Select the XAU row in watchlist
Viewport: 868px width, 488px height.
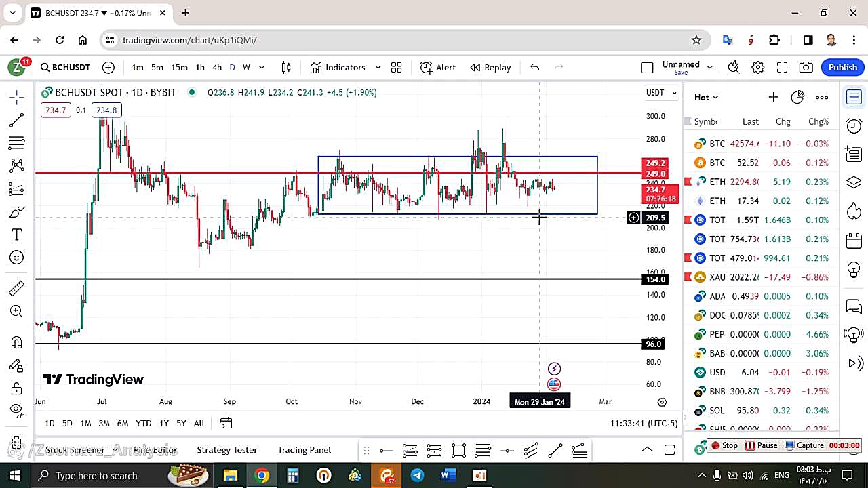tap(762, 277)
